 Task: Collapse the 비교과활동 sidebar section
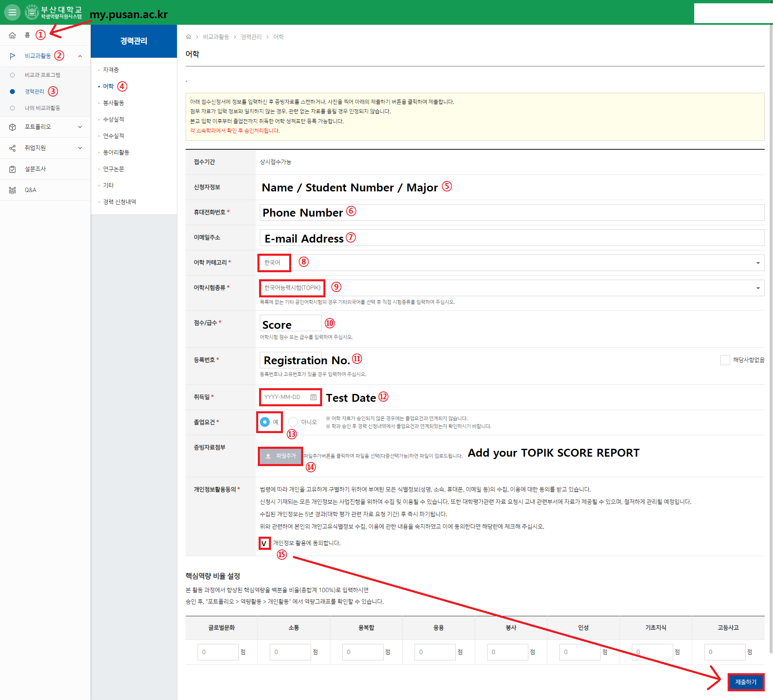pyautogui.click(x=80, y=56)
